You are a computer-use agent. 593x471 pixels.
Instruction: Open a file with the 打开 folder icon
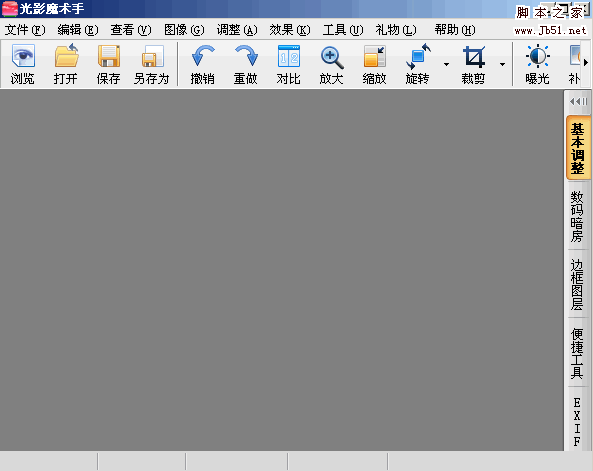[66, 56]
